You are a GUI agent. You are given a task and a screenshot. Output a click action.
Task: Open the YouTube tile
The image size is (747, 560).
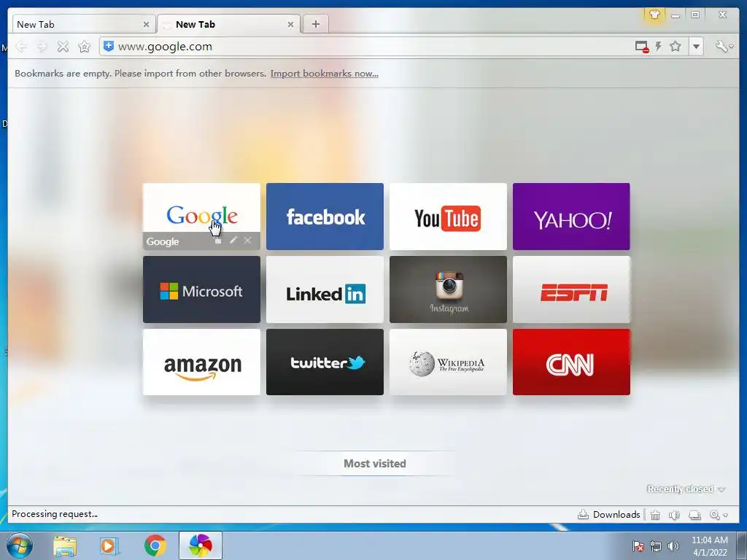pos(448,216)
